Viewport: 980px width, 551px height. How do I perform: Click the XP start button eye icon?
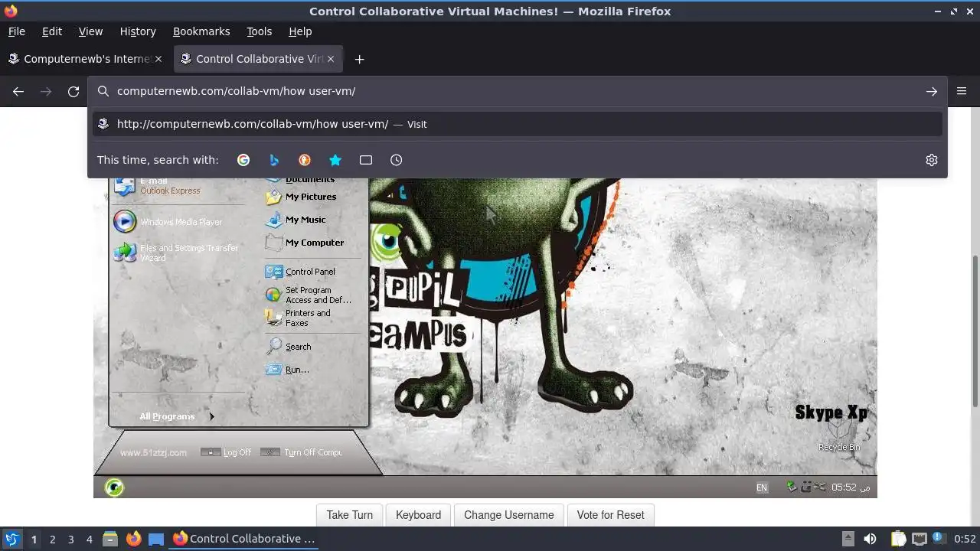[x=114, y=487]
